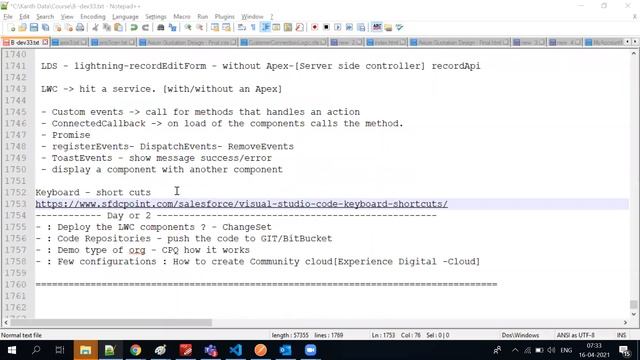Screen dimensions: 640x360
Task: Zoom out using the toolbar icon
Action: click(x=200, y=27)
